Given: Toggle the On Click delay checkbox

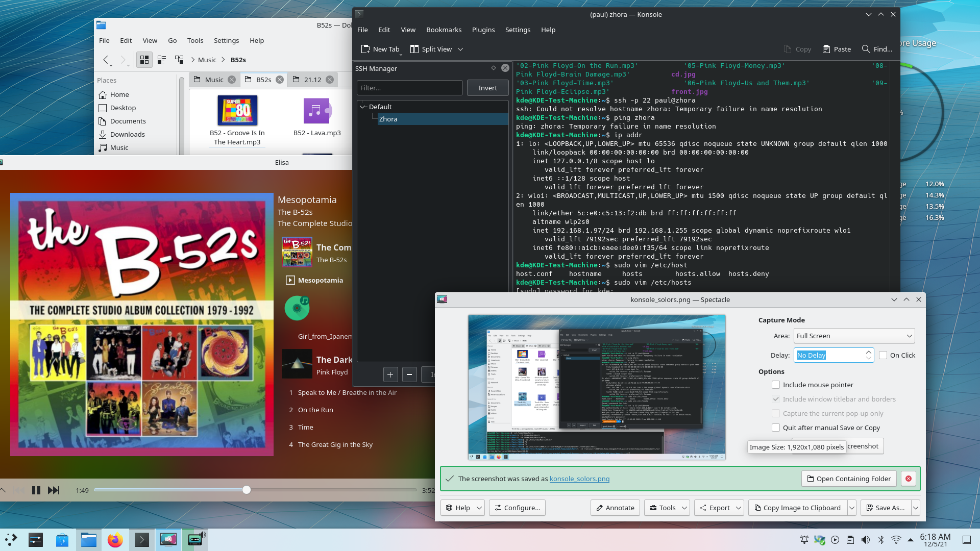Looking at the screenshot, I should tap(883, 355).
